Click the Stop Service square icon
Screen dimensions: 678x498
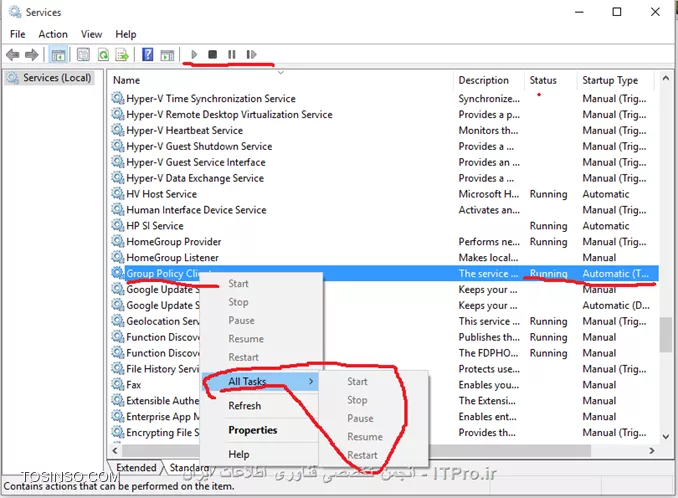click(x=212, y=54)
